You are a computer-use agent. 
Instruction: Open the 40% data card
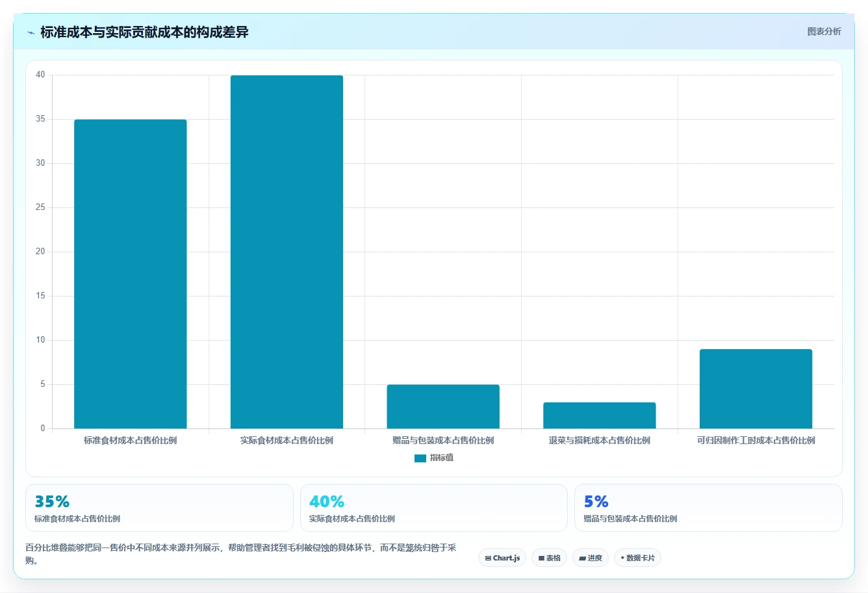[433, 508]
